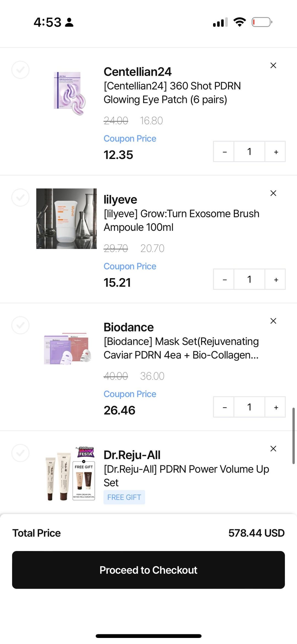Tap the Biodance Mask Set title link
This screenshot has height=644, width=297.
point(181,348)
